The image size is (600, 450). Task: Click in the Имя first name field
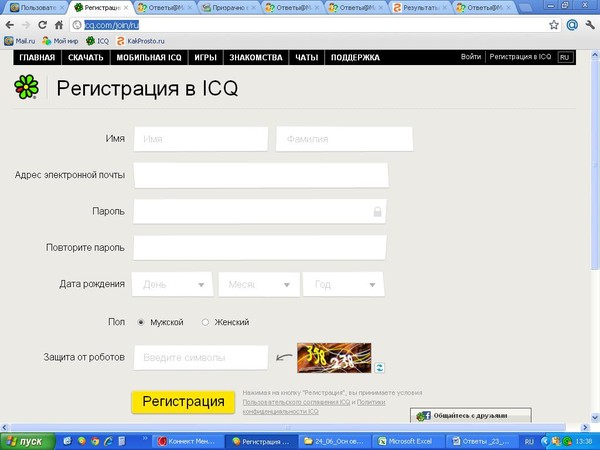pyautogui.click(x=201, y=139)
